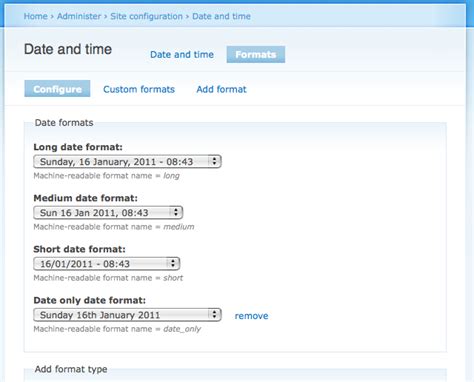Open Site configuration breadcrumb link
Image resolution: width=474 pixels, height=382 pixels.
146,16
